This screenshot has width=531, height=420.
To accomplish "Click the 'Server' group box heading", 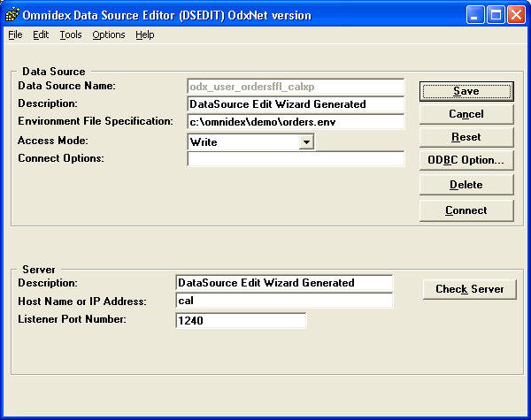I will pos(39,270).
